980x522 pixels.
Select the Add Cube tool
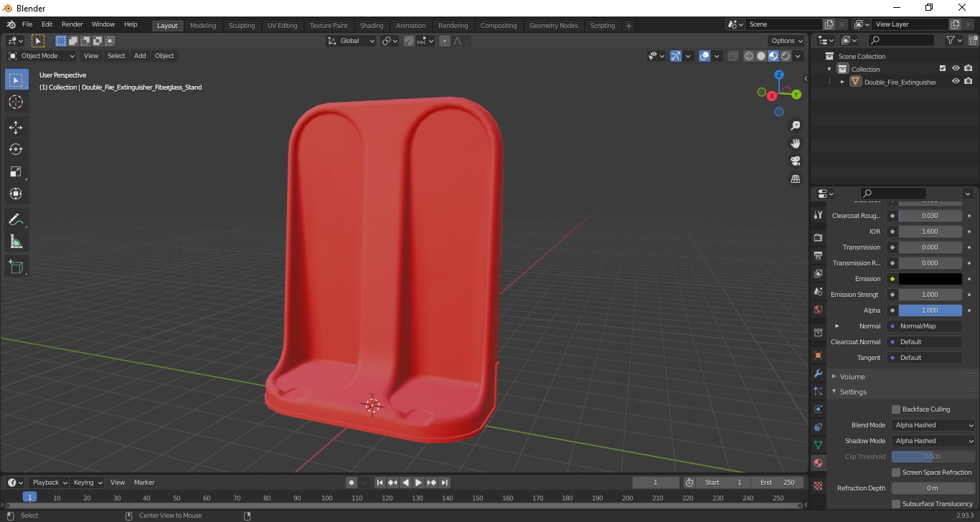coord(16,267)
